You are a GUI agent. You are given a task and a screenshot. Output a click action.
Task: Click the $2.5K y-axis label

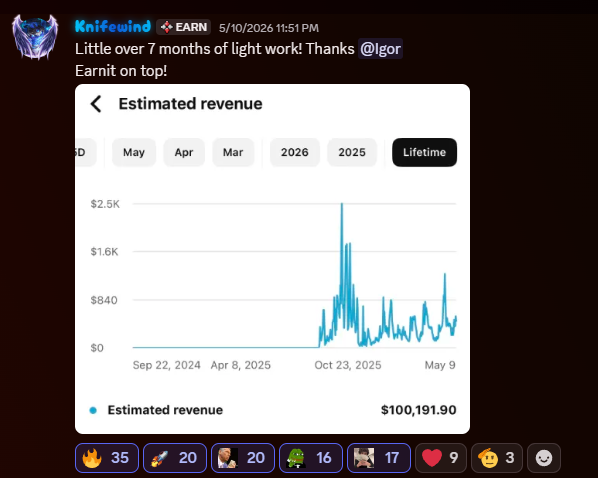click(105, 204)
